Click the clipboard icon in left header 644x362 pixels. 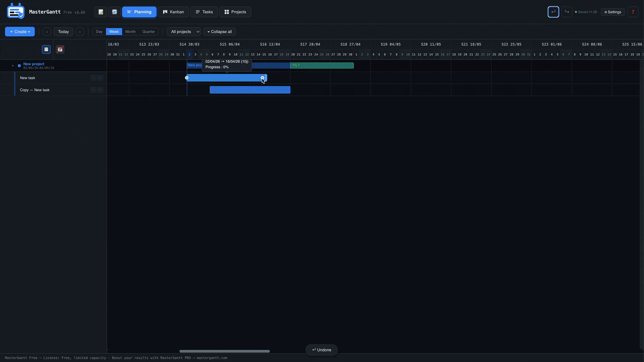46,49
